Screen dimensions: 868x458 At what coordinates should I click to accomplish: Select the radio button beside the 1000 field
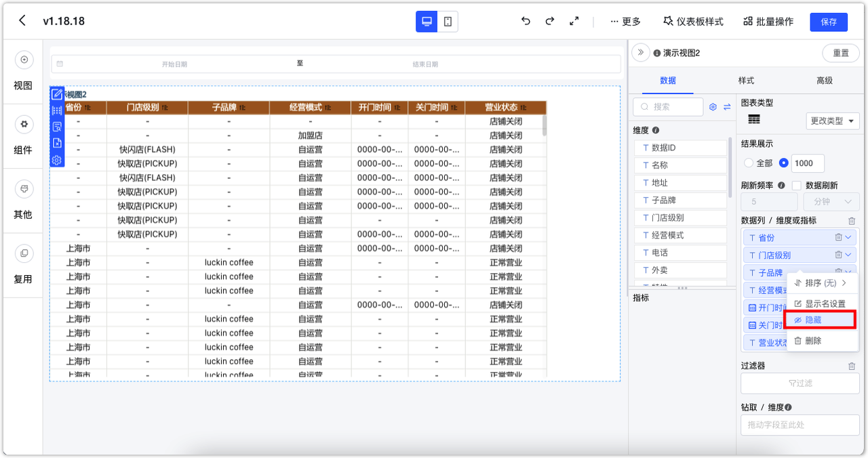[784, 163]
